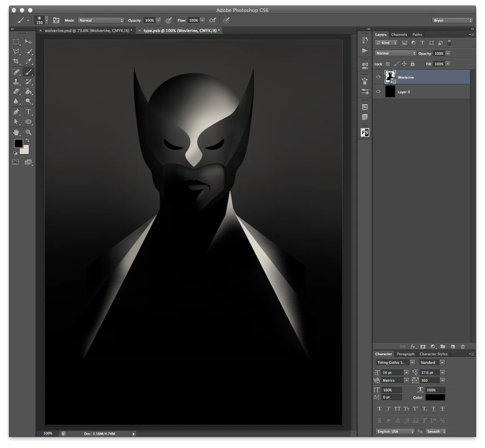Open the layer Fill dropdown arrow

pyautogui.click(x=448, y=64)
